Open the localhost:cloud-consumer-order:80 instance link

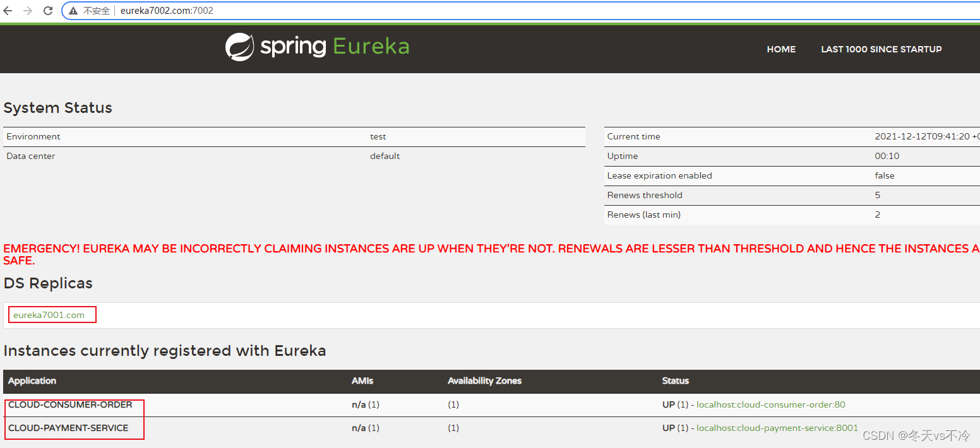pyautogui.click(x=770, y=404)
